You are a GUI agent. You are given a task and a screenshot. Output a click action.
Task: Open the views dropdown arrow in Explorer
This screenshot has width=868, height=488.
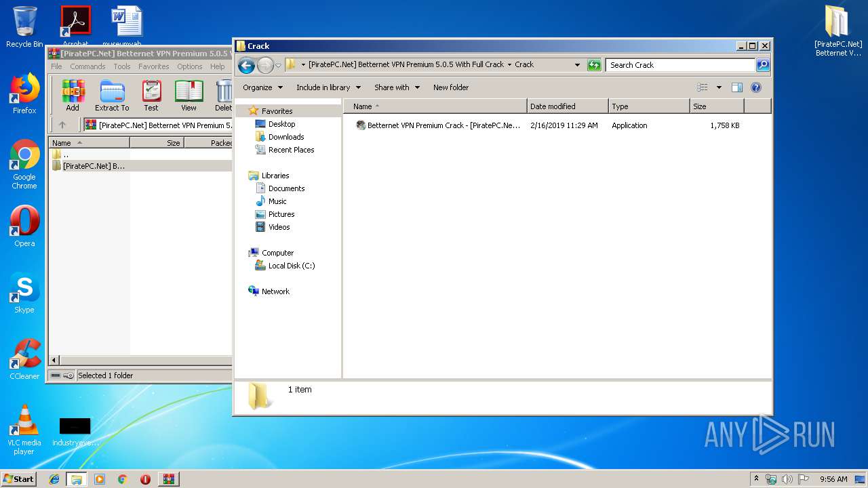(x=719, y=87)
